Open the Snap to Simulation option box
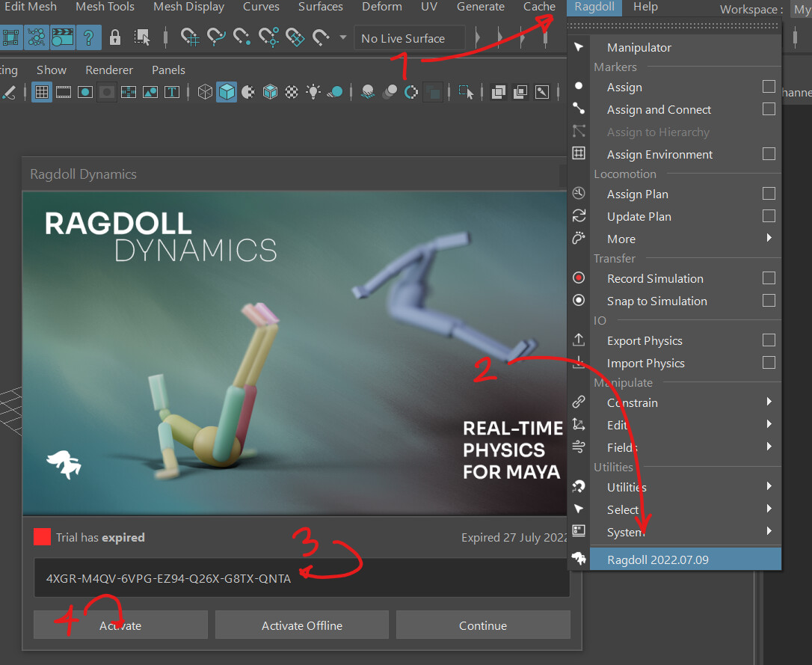The image size is (812, 665). (769, 301)
